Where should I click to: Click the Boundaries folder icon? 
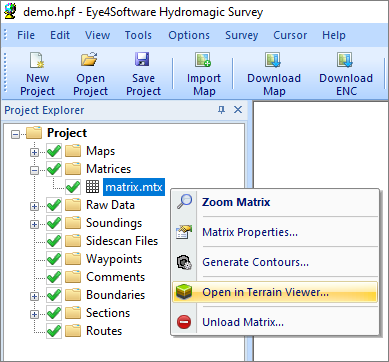tap(73, 295)
